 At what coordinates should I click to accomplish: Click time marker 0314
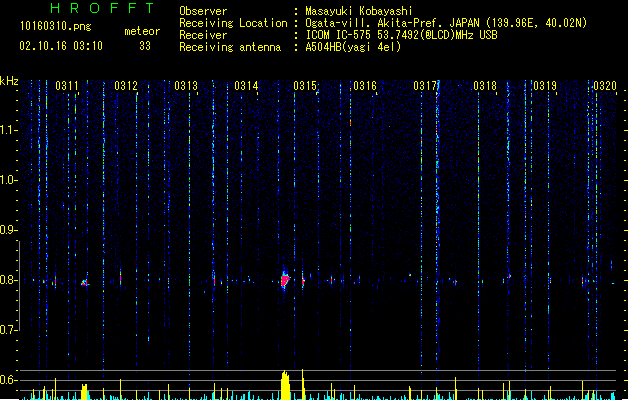pyautogui.click(x=246, y=86)
